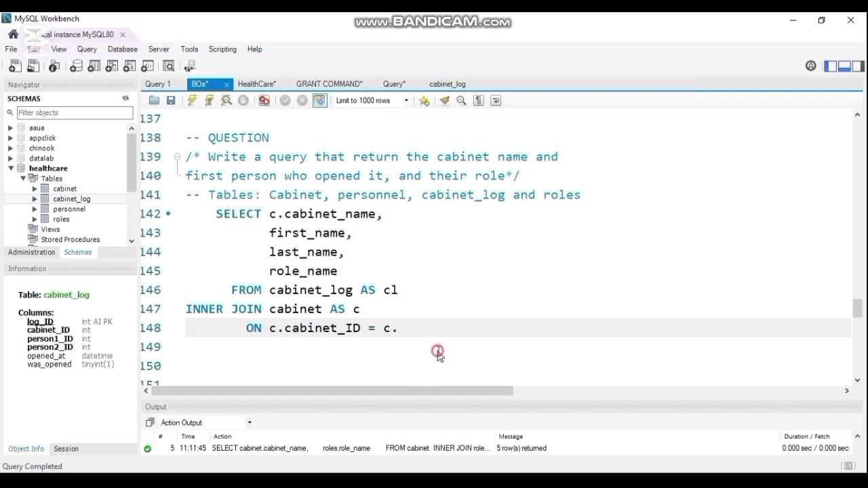Viewport: 868px width, 488px height.
Task: Switch to the HealthCare* query tab
Action: [x=257, y=84]
